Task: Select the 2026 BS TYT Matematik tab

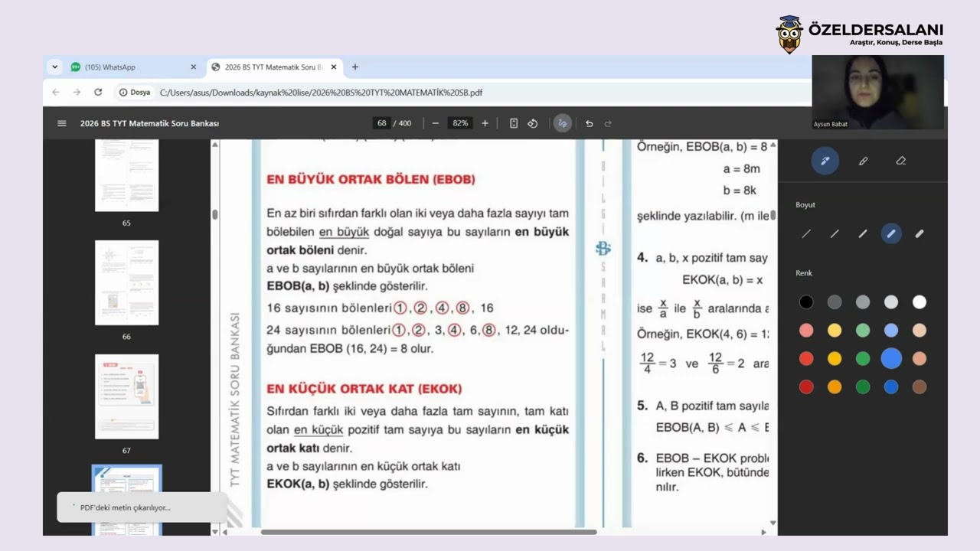Action: [274, 67]
